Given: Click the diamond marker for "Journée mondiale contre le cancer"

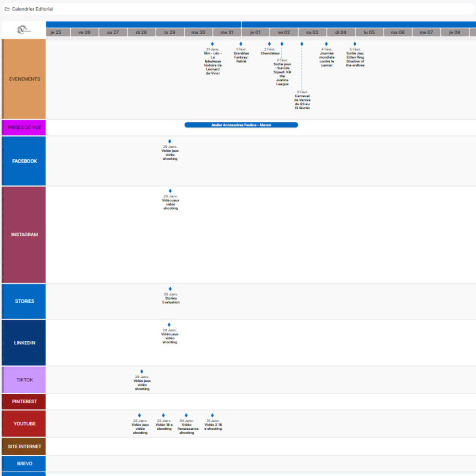Looking at the screenshot, I should pyautogui.click(x=326, y=44).
